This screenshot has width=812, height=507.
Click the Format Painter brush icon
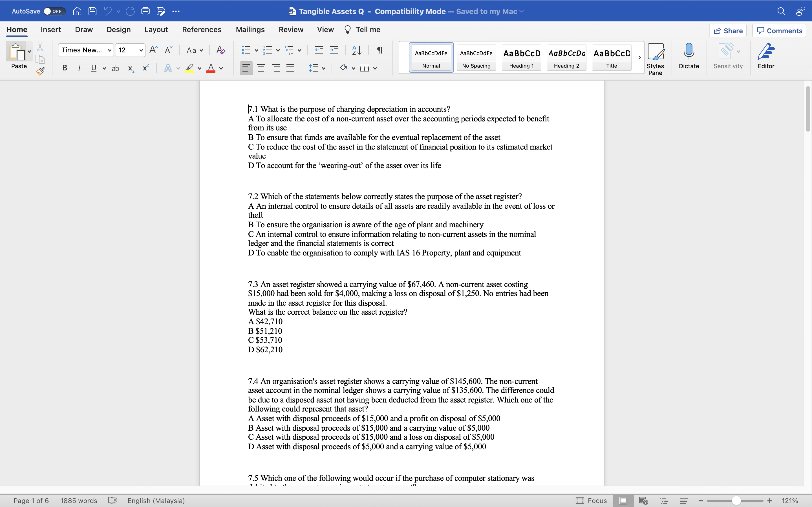40,71
